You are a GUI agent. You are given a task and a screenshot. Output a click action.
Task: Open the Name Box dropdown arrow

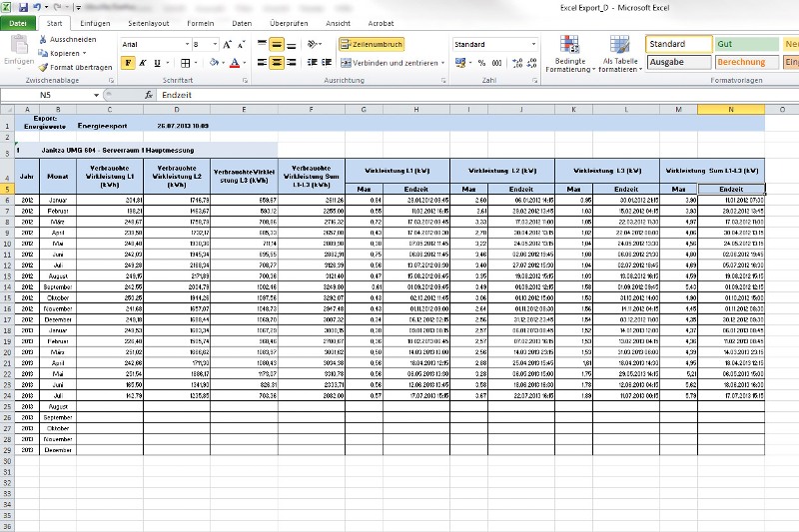pos(96,95)
